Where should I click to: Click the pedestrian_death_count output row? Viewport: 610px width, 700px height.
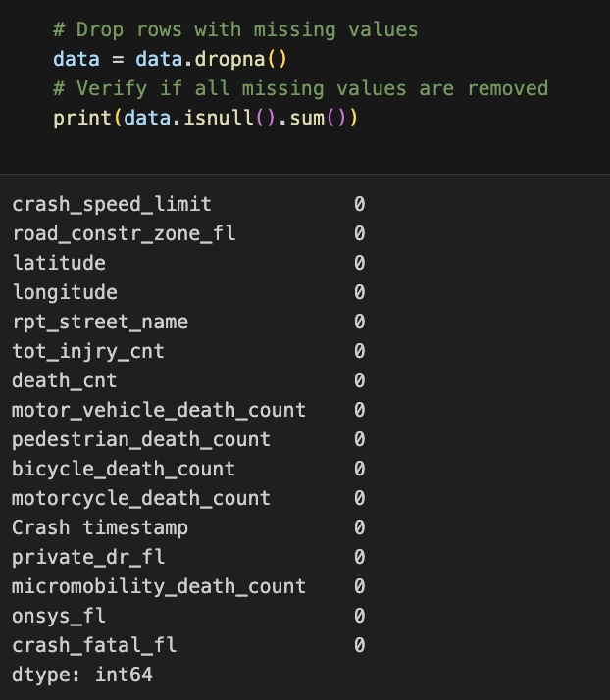(x=189, y=440)
